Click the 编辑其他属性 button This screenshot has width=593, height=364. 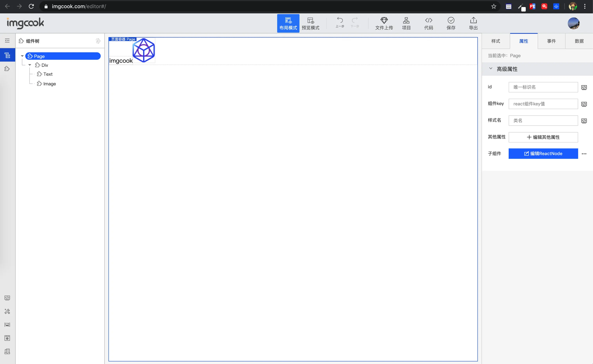click(x=543, y=137)
